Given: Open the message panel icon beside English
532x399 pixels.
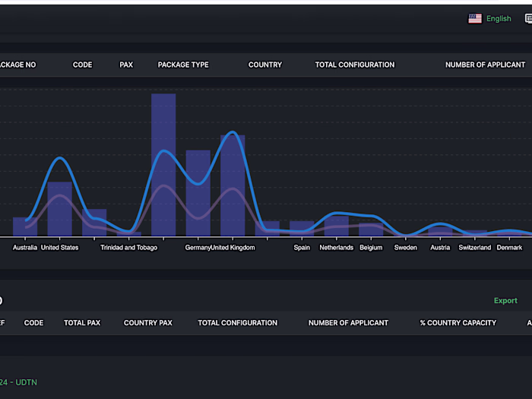Looking at the screenshot, I should coord(528,19).
